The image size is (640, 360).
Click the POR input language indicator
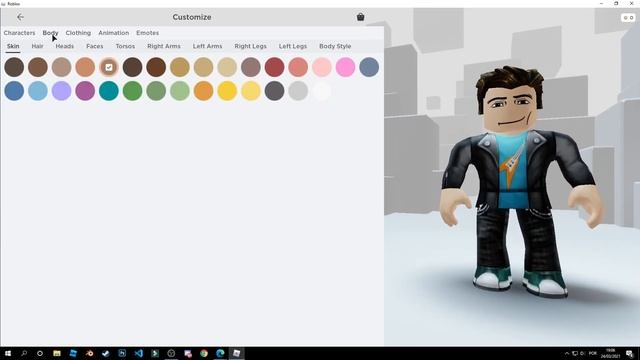pos(593,353)
